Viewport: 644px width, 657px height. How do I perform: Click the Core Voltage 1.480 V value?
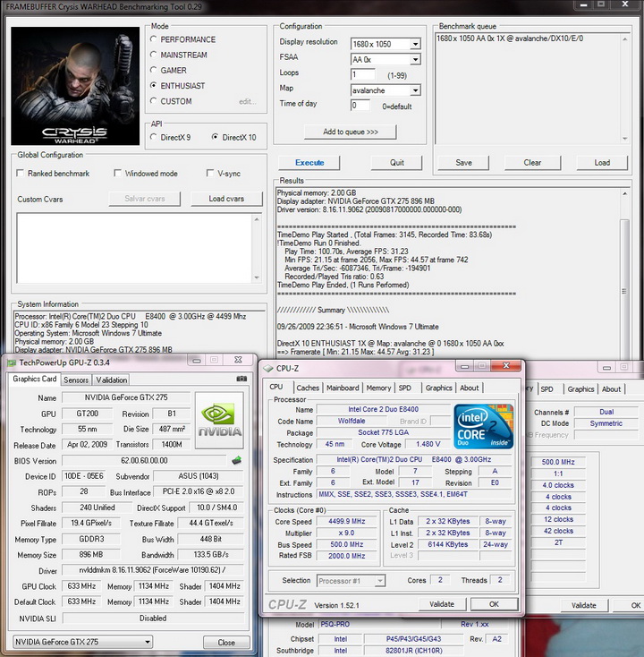pos(428,444)
